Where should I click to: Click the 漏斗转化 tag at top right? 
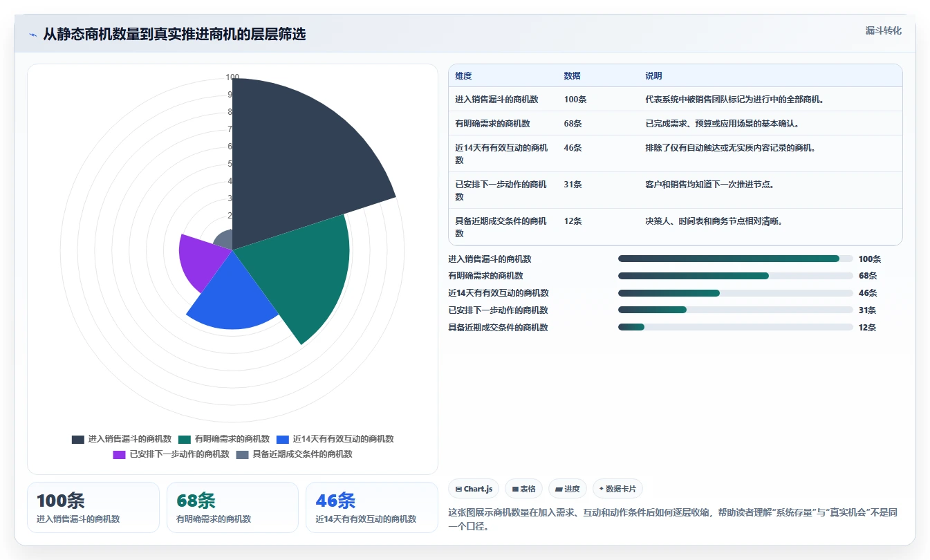883,31
